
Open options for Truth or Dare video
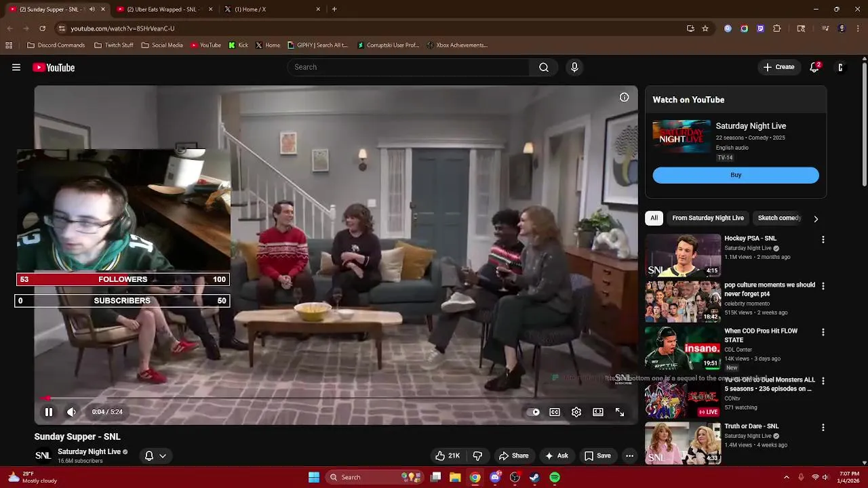click(x=823, y=428)
